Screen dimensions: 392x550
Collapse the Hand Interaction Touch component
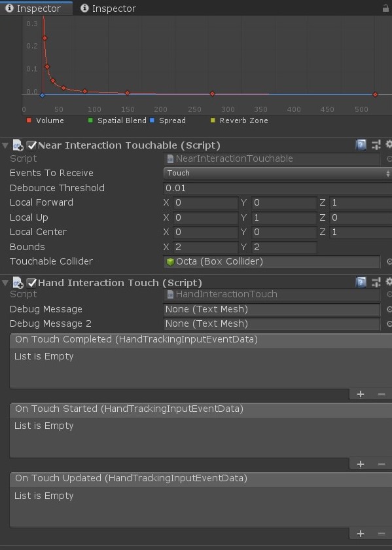pos(5,282)
